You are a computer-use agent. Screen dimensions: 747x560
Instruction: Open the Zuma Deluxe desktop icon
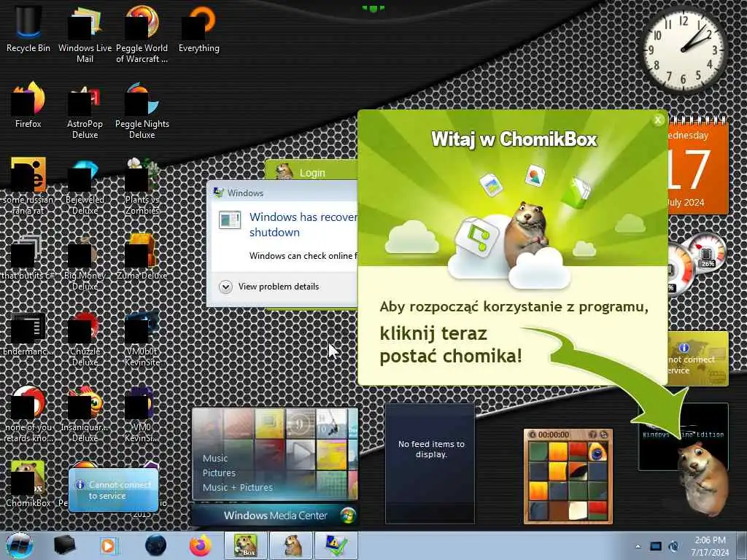pyautogui.click(x=142, y=256)
